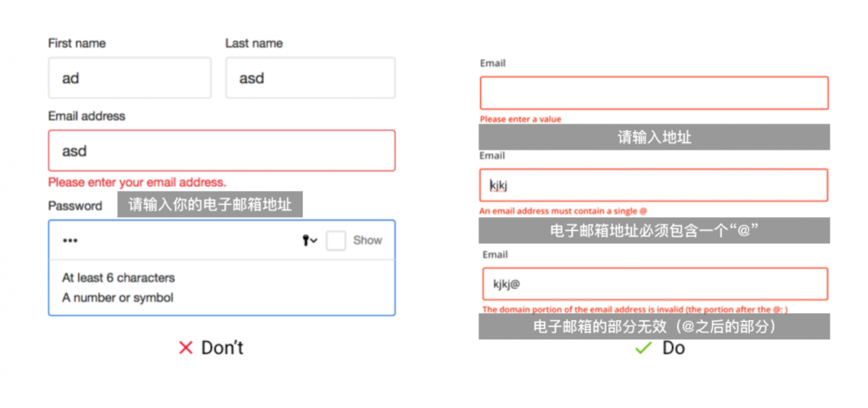This screenshot has width=868, height=408.
Task: Click 'Please enter a value' error text
Action: coord(520,119)
